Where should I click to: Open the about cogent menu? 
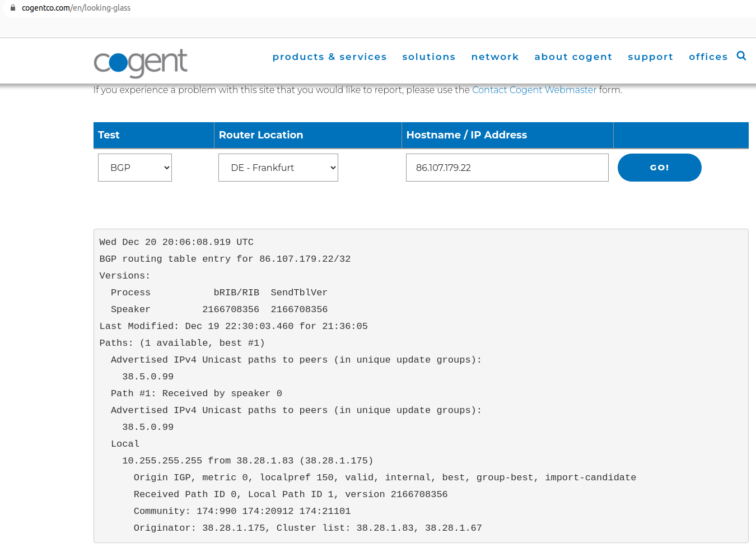tap(573, 57)
